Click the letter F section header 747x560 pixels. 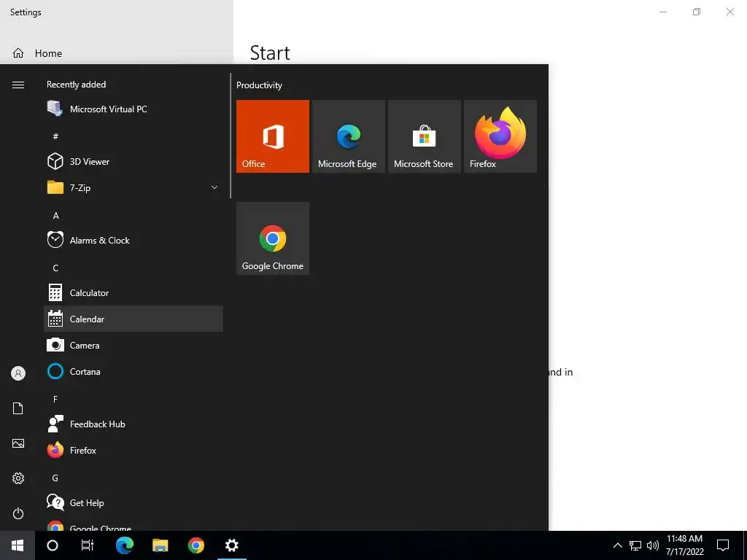tap(55, 399)
